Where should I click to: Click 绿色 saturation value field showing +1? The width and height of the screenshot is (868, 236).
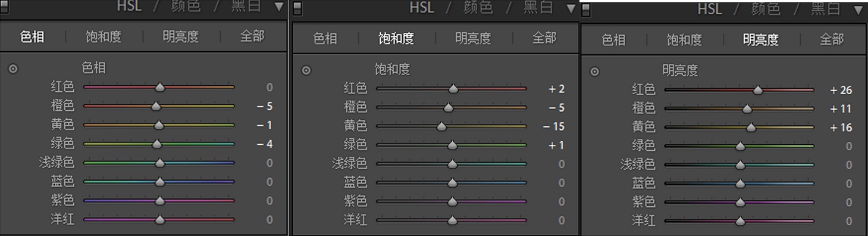(x=556, y=145)
